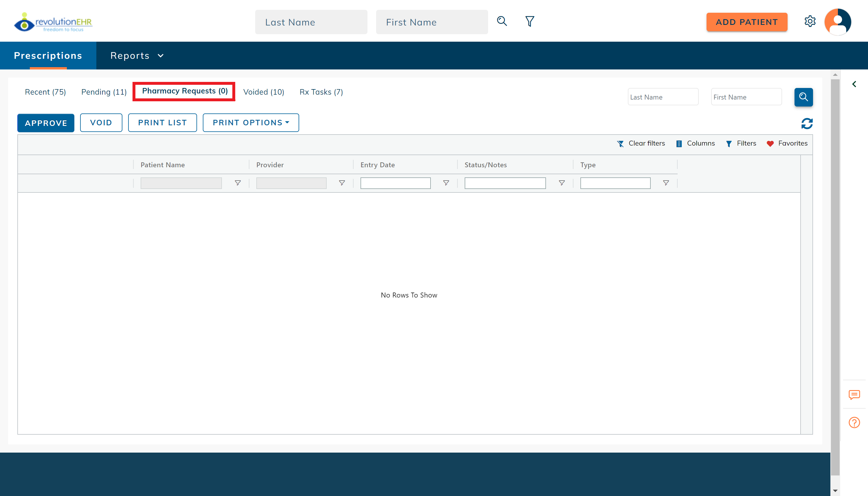Click the blue prescription search button

(803, 97)
